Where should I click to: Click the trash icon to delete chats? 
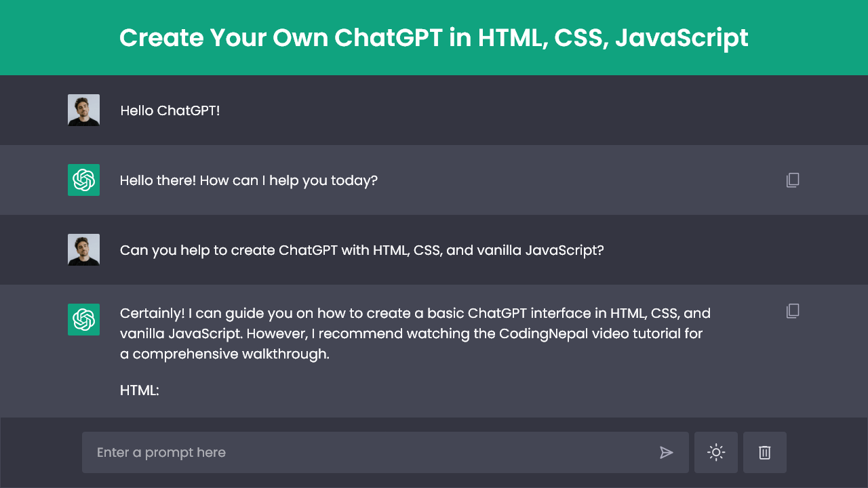pyautogui.click(x=765, y=452)
